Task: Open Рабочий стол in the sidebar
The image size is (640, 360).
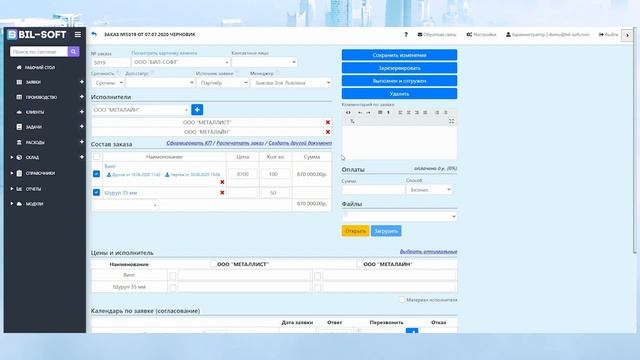Action: click(x=40, y=67)
